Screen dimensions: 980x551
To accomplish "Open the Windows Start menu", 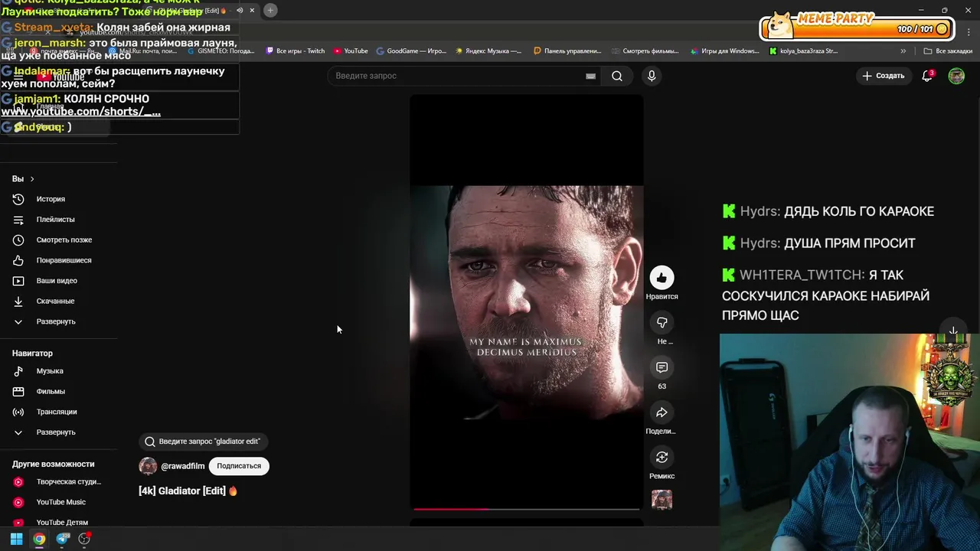I will 16,539.
